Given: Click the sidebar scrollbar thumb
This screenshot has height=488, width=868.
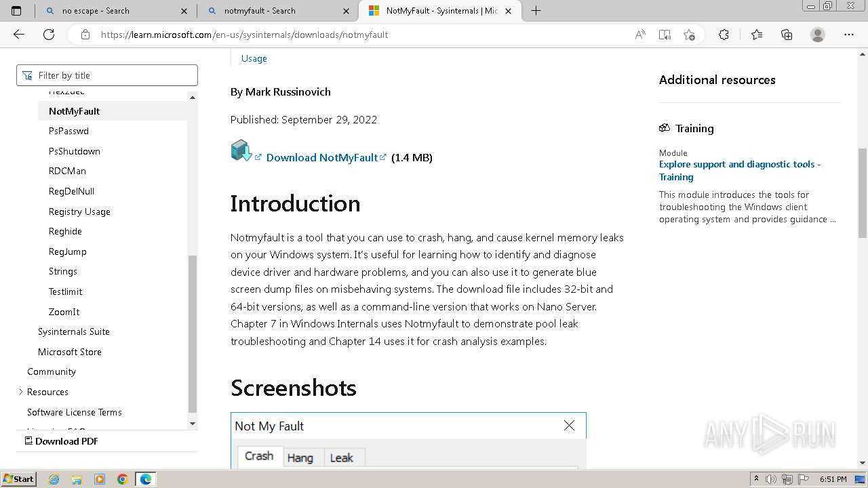Looking at the screenshot, I should point(193,333).
